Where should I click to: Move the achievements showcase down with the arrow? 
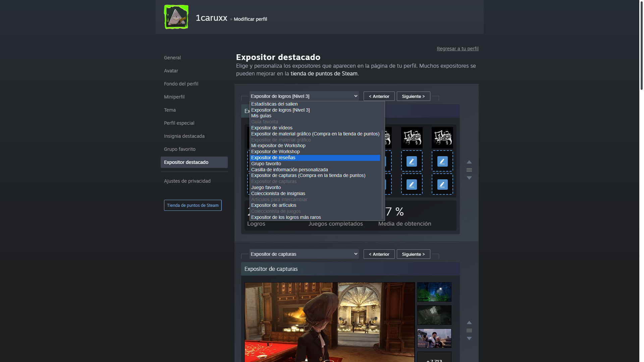pos(469,178)
